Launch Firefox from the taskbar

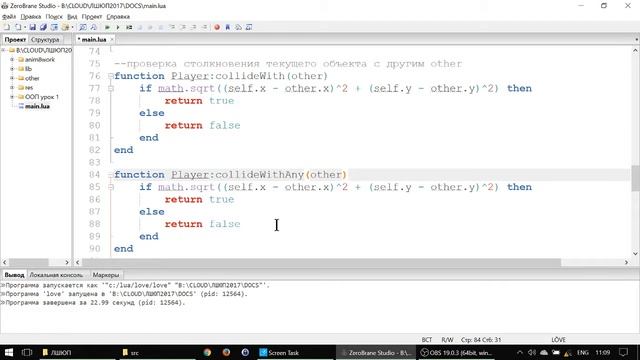[x=226, y=352]
